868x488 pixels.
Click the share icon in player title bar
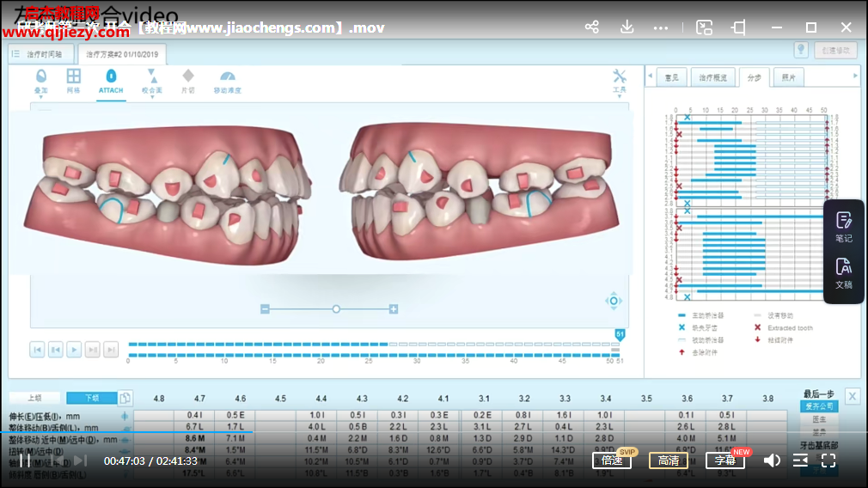(x=592, y=27)
